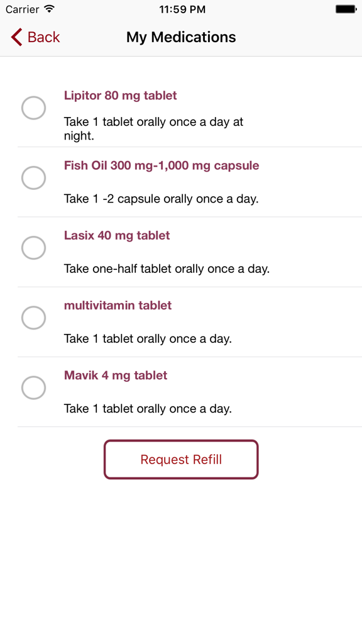Screen dimensions: 362x644
Task: View the Mavik 4 mg tablet entry
Action: point(115,375)
